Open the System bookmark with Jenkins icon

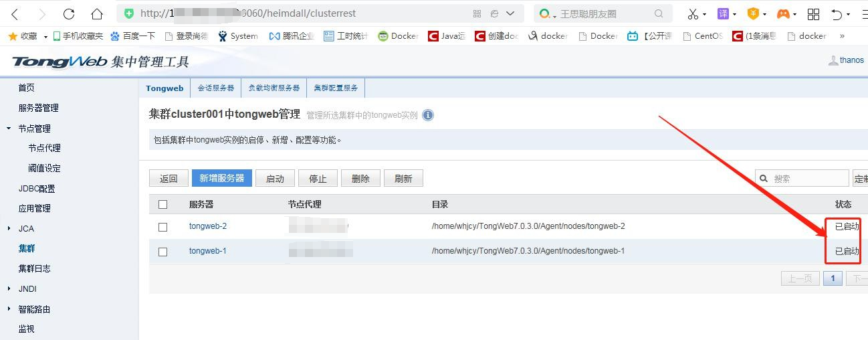[238, 36]
